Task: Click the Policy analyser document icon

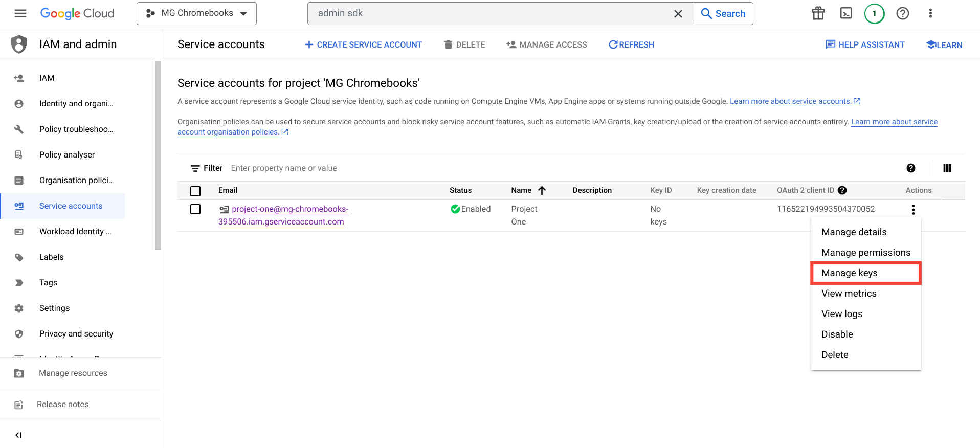Action: pyautogui.click(x=19, y=155)
